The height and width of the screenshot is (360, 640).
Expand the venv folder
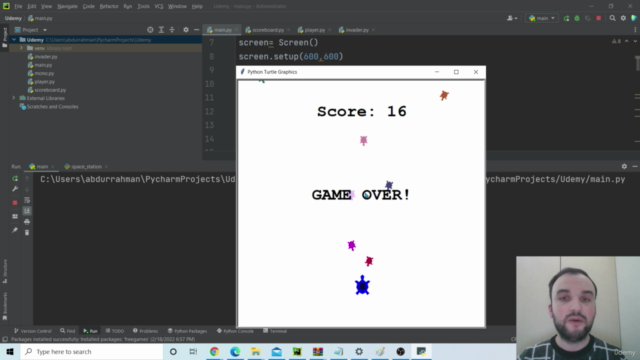21,48
